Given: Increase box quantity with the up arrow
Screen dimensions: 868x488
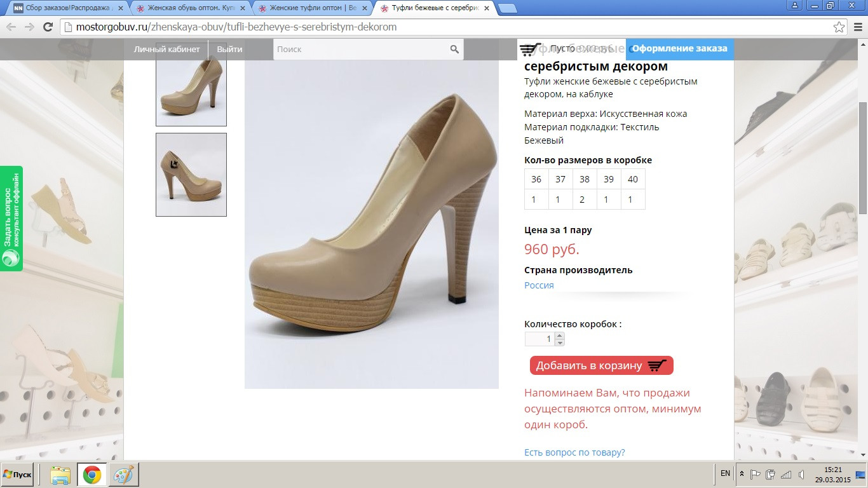Looking at the screenshot, I should click(x=559, y=335).
